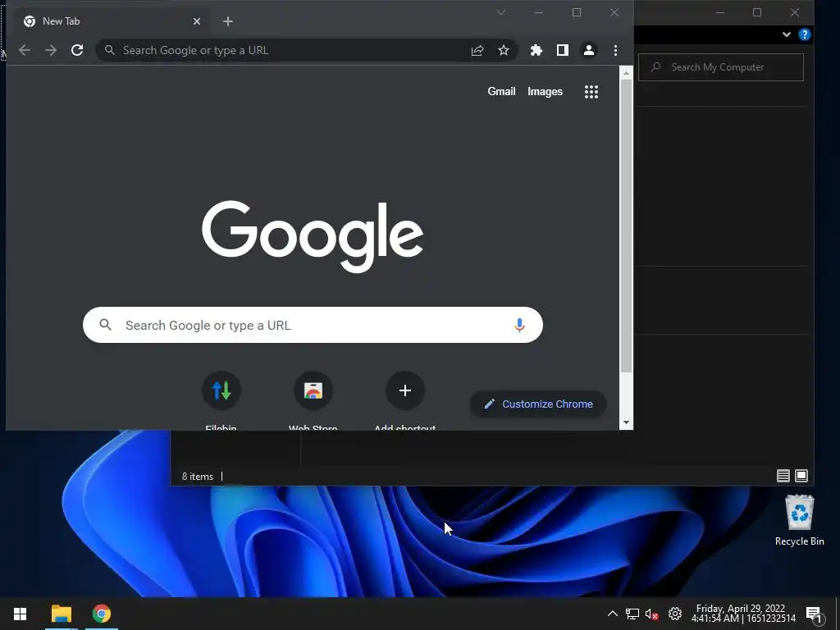Maximize the File Explorer window
This screenshot has width=840, height=630.
[757, 12]
